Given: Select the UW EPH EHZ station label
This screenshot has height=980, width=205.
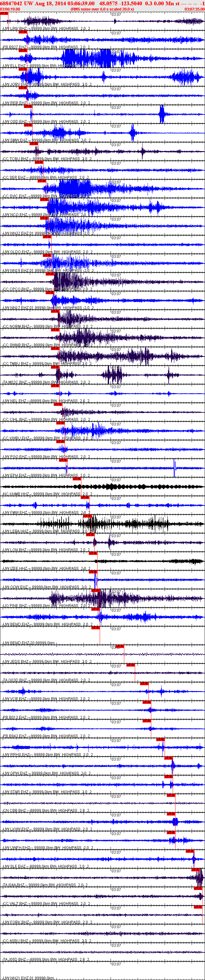Looking at the screenshot, I should click(x=47, y=476).
